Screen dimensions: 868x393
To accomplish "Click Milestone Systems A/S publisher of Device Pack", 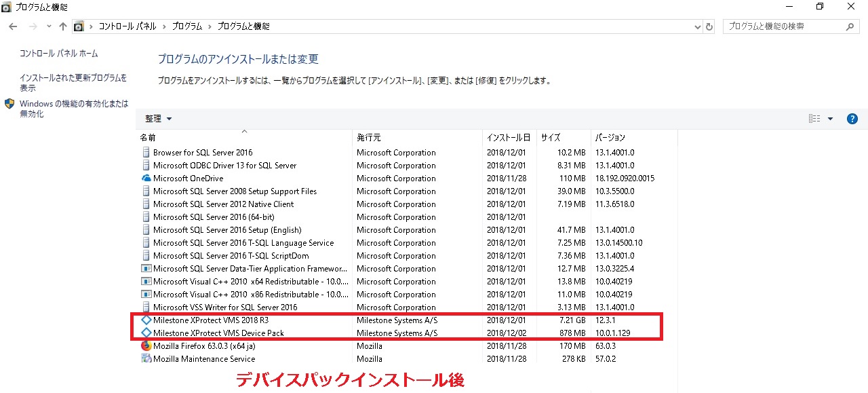I will (397, 333).
